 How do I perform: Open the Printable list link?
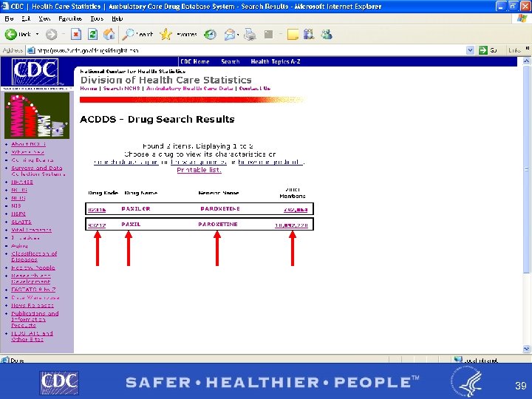click(199, 170)
